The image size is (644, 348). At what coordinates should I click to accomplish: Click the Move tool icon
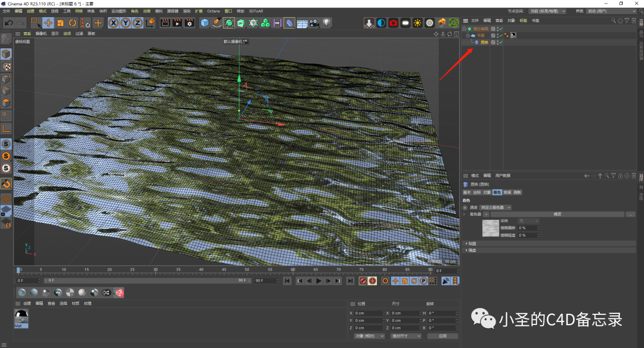(x=48, y=23)
